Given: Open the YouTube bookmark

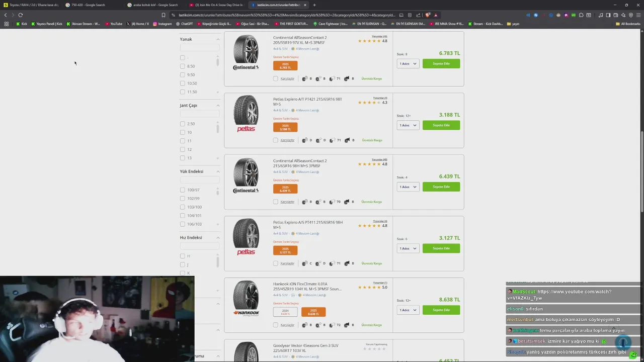Looking at the screenshot, I should [114, 24].
